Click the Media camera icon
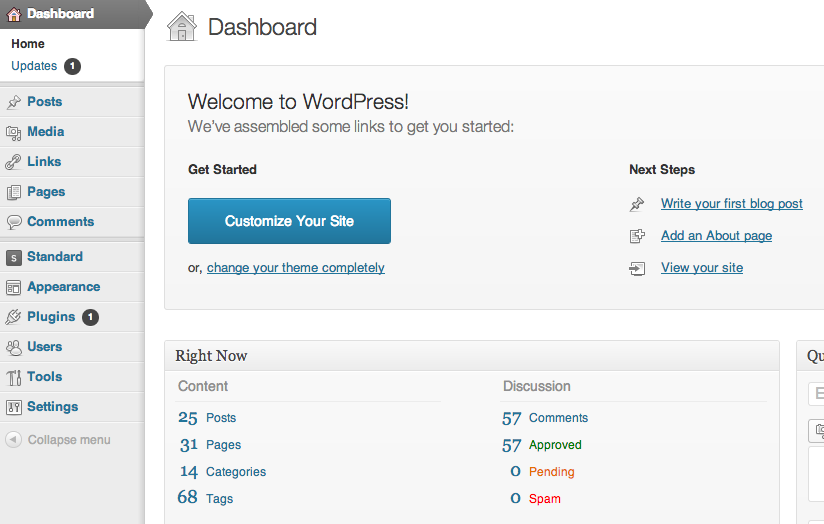Image resolution: width=824 pixels, height=524 pixels. click(x=14, y=132)
